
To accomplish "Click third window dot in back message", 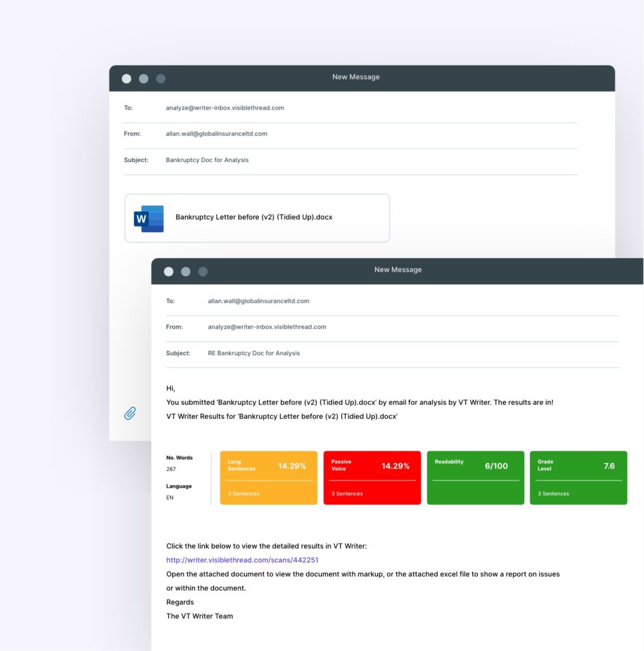I will click(x=161, y=79).
